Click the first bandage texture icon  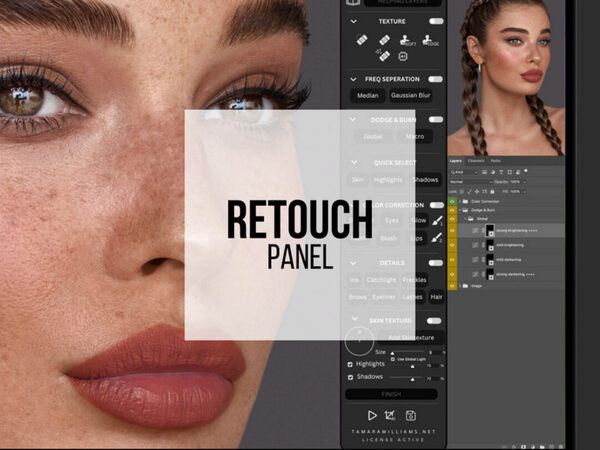(362, 41)
